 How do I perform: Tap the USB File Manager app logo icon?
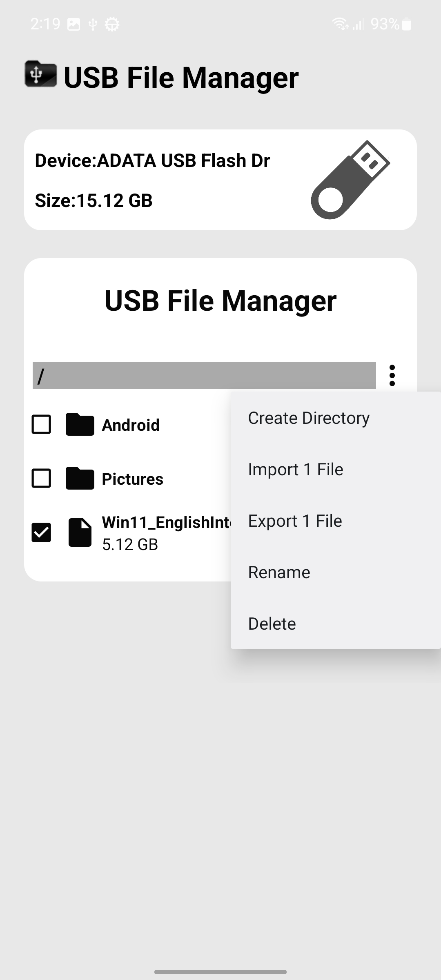click(x=40, y=74)
